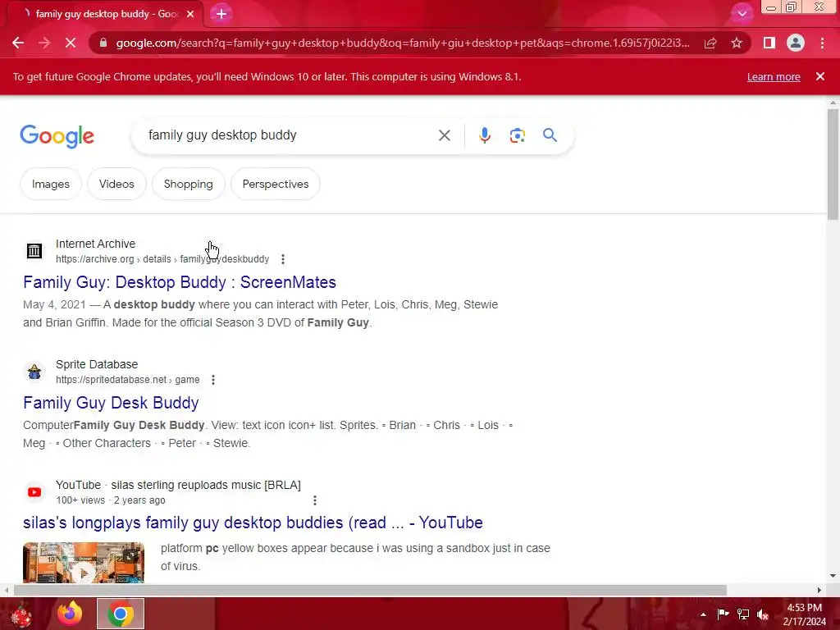This screenshot has width=840, height=630.
Task: Go back with the browser back arrow
Action: (x=18, y=43)
